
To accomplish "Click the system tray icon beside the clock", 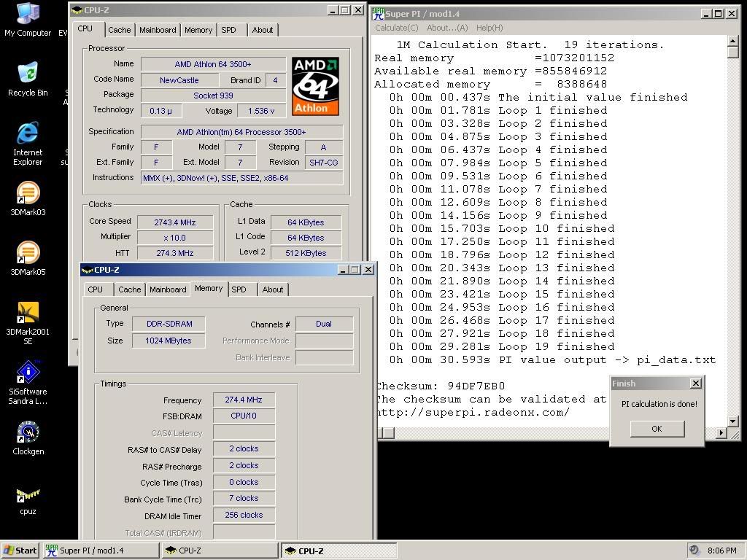I will click(694, 551).
